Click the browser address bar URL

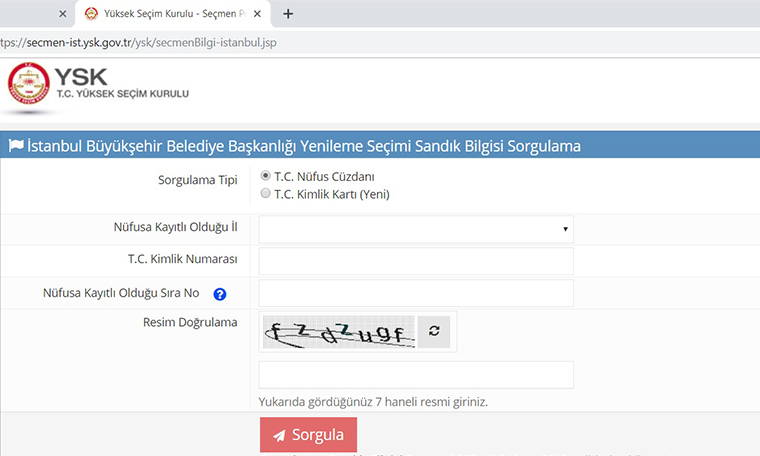click(x=138, y=43)
